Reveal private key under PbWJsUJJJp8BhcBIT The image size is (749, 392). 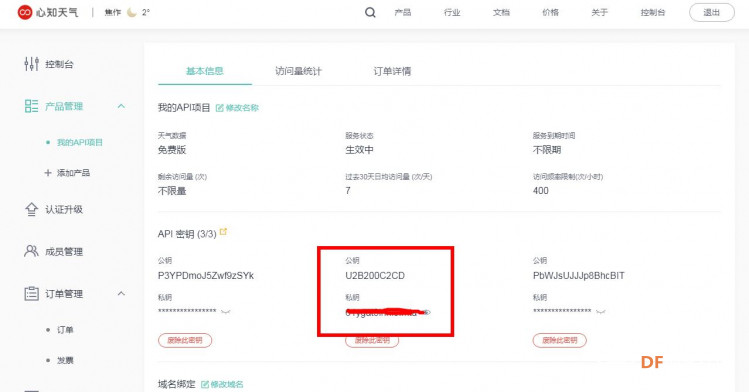pos(600,312)
